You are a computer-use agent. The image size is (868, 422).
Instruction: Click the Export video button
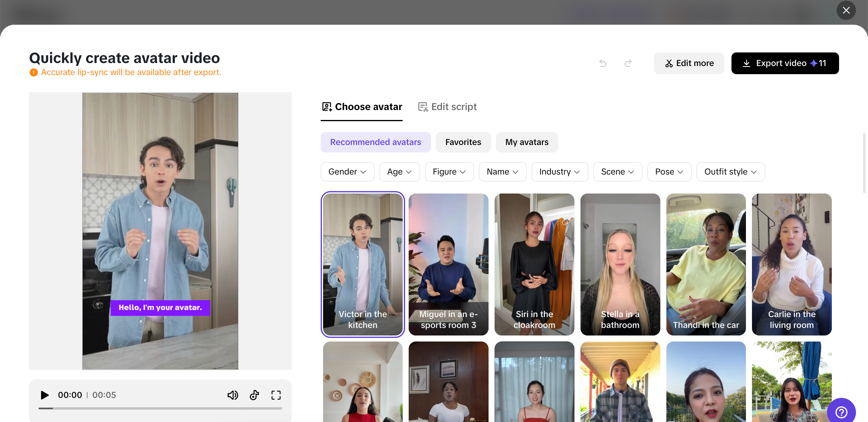[785, 63]
